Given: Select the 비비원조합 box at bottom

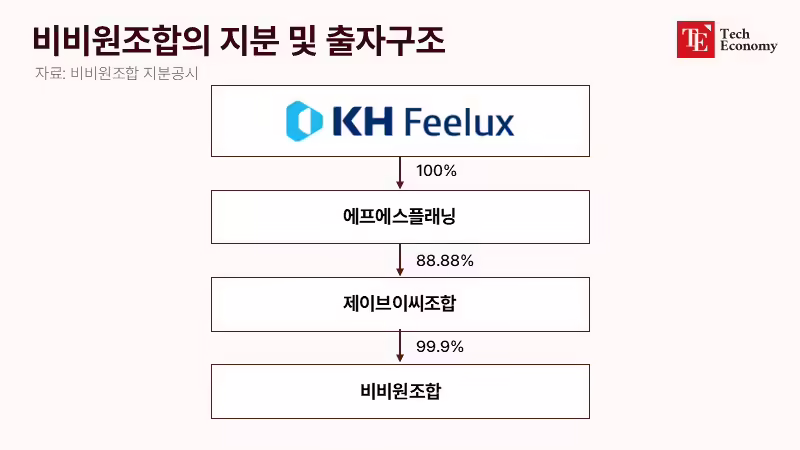Looking at the screenshot, I should pos(401,391).
